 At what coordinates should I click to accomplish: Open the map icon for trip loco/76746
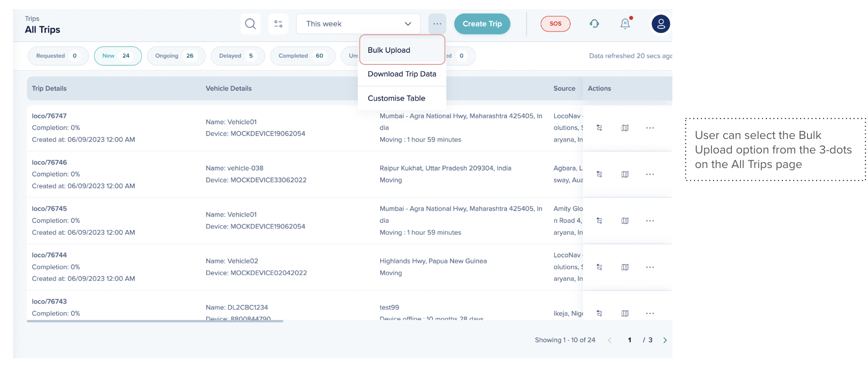[625, 174]
